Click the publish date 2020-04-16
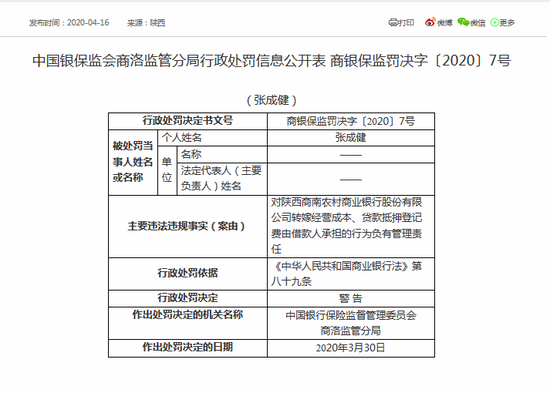This screenshot has height=393, width=550. pyautogui.click(x=88, y=23)
